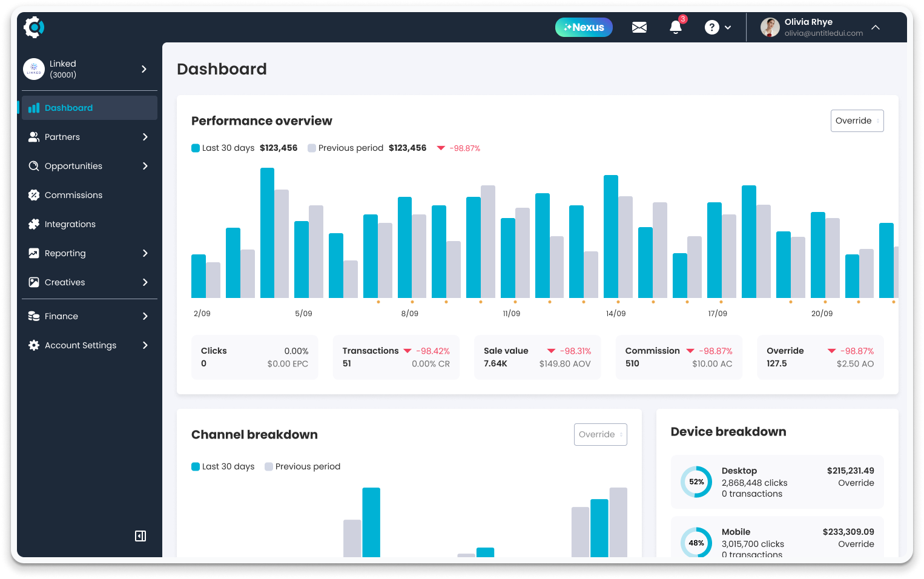The width and height of the screenshot is (924, 579).
Task: Click the Finance coins icon
Action: (x=34, y=316)
